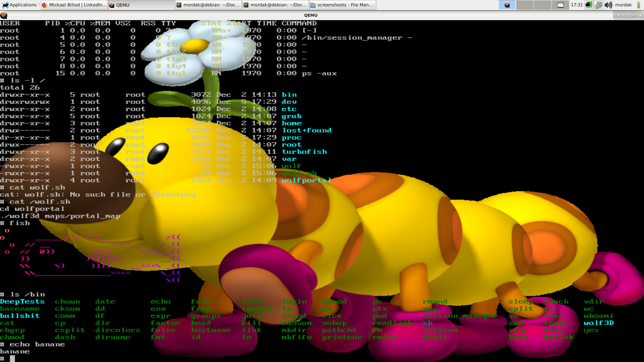
Task: Click the terminal cursor at last prompt
Action: click(12, 359)
